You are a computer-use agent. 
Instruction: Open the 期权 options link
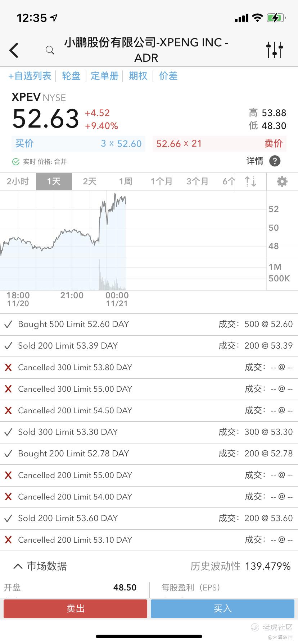coord(138,76)
